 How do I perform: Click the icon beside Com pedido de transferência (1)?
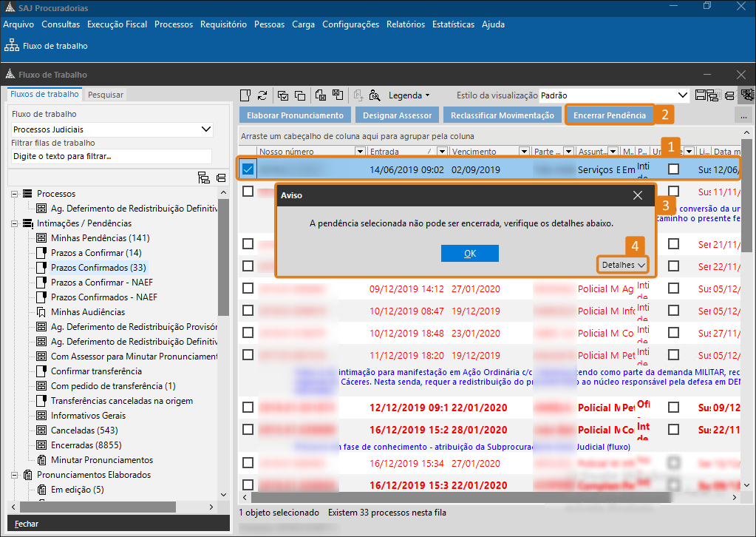click(x=41, y=386)
